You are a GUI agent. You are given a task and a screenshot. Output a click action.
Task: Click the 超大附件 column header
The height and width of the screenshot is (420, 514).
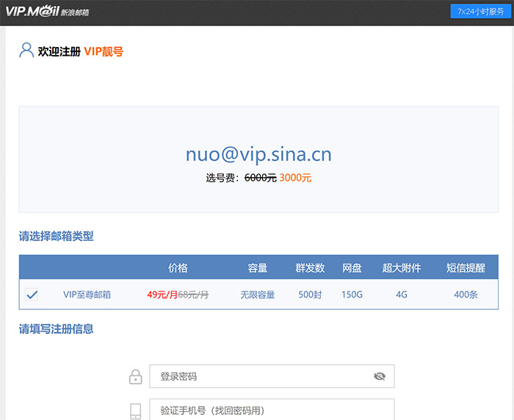click(402, 268)
